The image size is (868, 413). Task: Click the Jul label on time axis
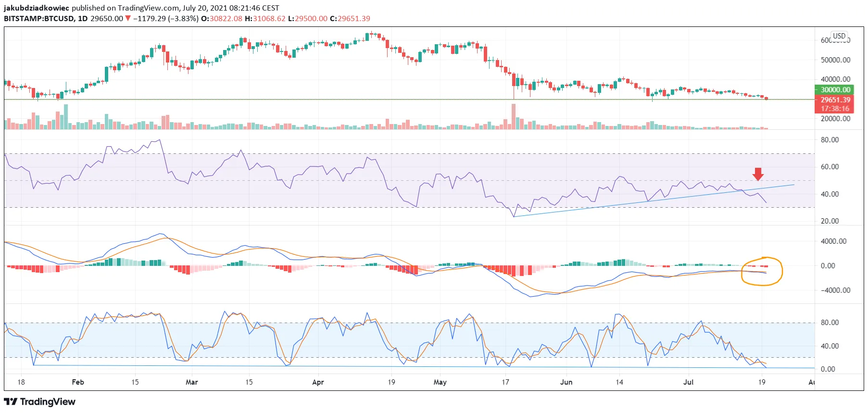click(x=689, y=382)
